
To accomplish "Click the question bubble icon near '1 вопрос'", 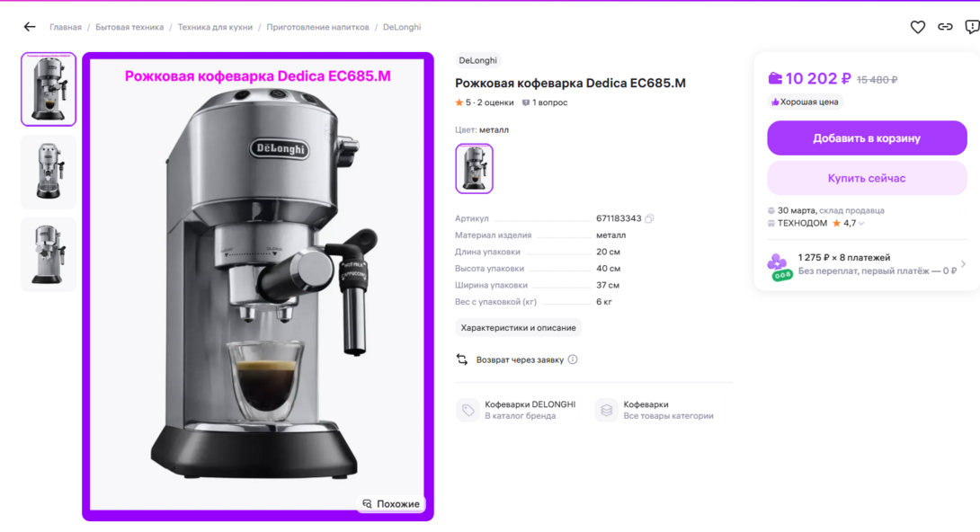I will (526, 103).
